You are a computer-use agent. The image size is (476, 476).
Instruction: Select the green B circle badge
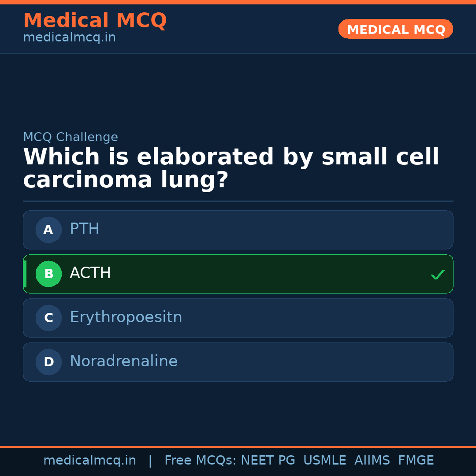(48, 274)
